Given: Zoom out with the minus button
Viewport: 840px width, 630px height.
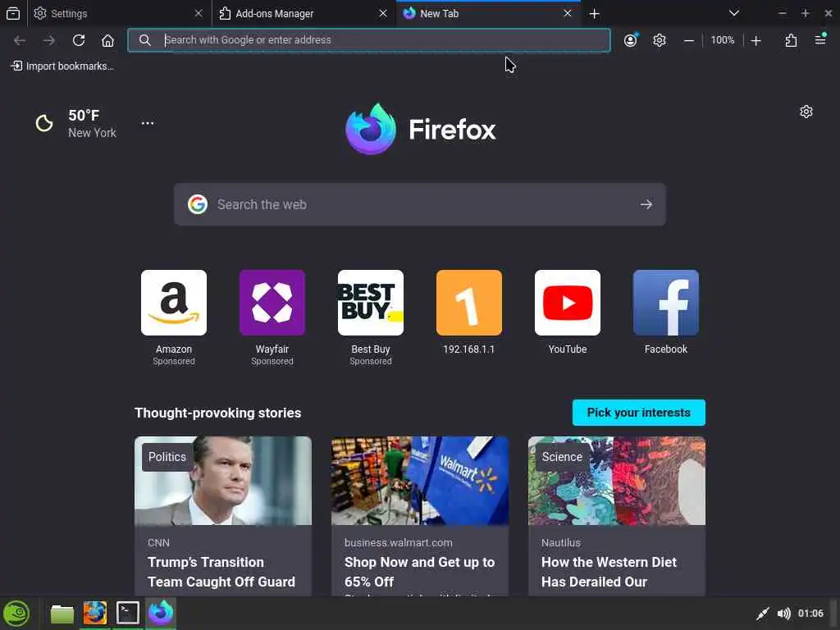Looking at the screenshot, I should pyautogui.click(x=689, y=40).
